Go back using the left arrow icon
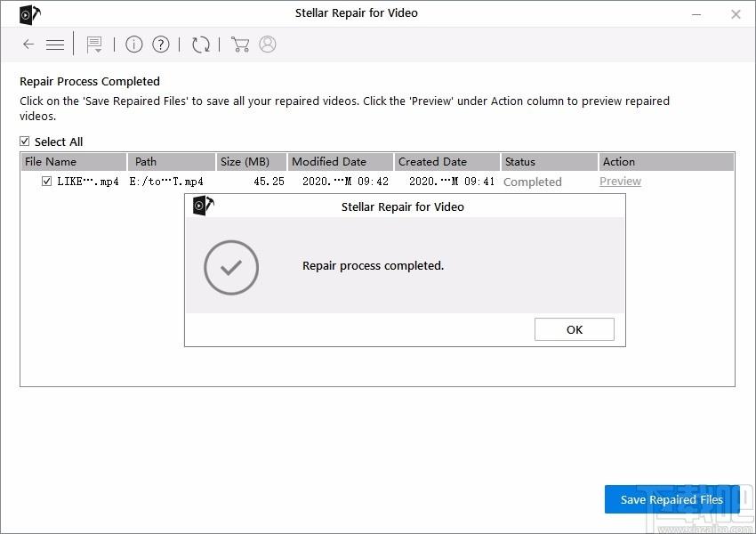The height and width of the screenshot is (534, 756). (28, 44)
